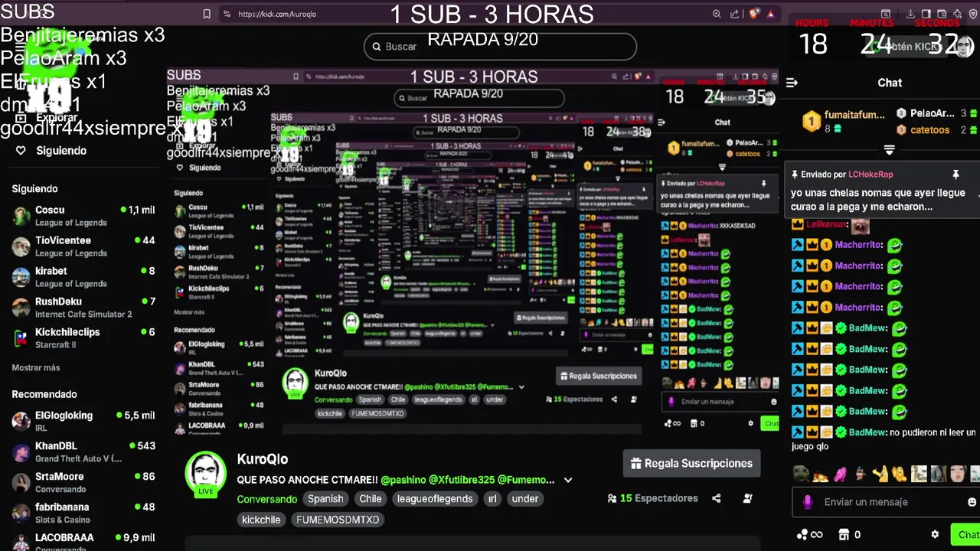Click the Regala Suscripciones button

[691, 463]
